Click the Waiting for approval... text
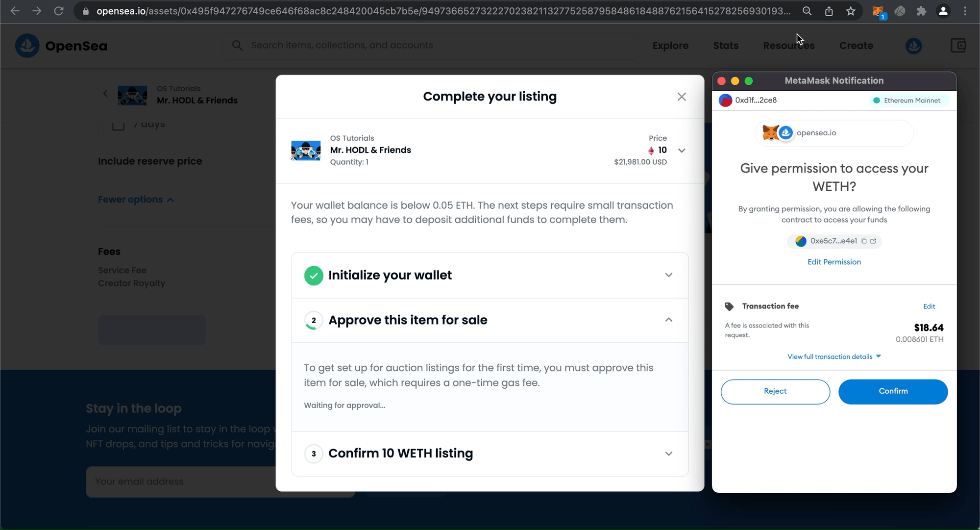Viewport: 980px width, 530px height. pyautogui.click(x=344, y=405)
